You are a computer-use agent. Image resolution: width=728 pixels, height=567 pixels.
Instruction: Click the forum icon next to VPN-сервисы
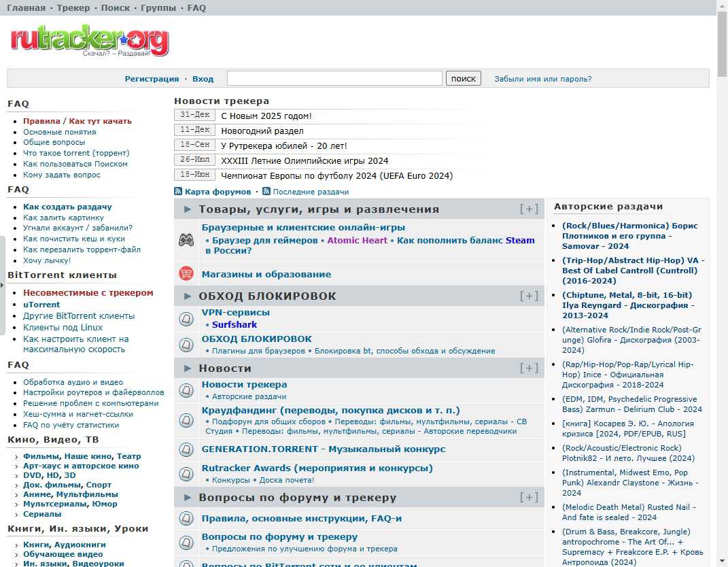pyautogui.click(x=186, y=318)
